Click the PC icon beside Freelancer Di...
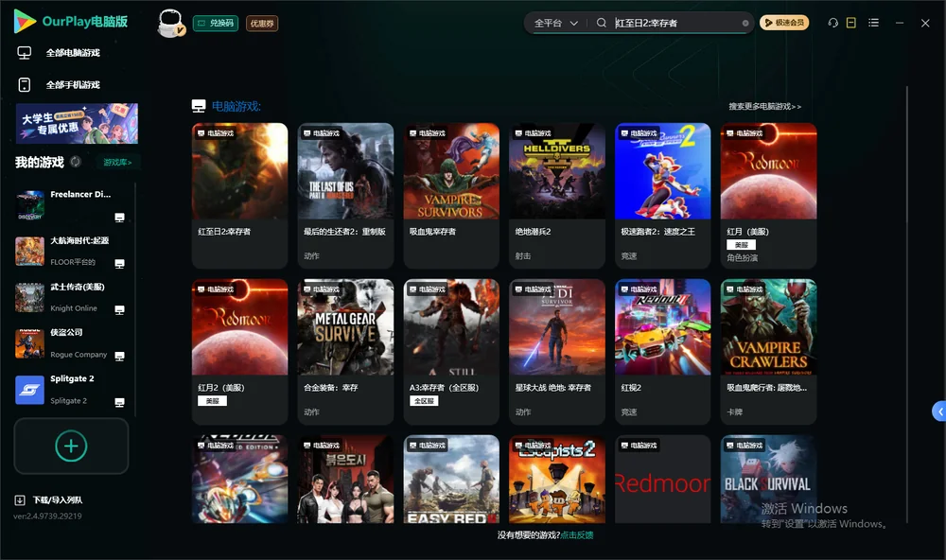 (x=119, y=218)
